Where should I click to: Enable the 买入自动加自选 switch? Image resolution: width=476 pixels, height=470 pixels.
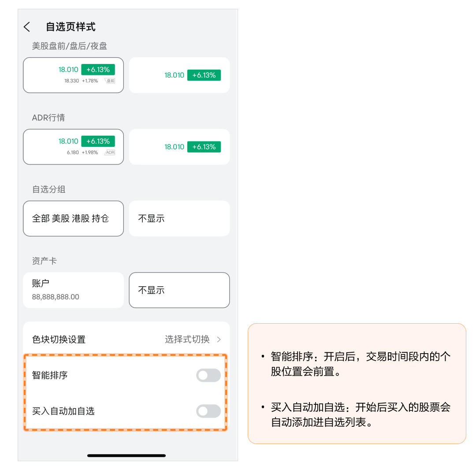pyautogui.click(x=208, y=411)
